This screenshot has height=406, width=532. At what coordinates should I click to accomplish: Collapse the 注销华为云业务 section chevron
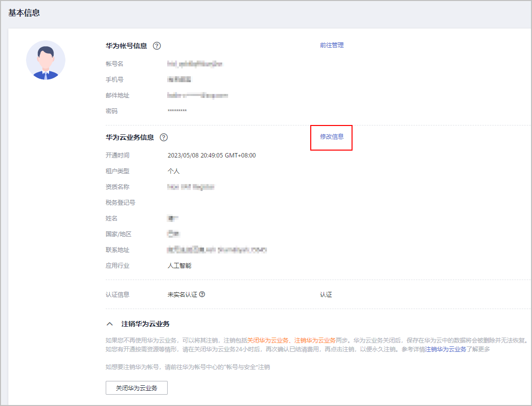click(110, 324)
